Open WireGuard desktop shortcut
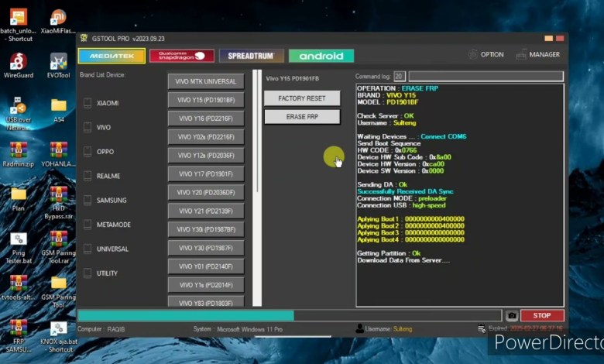Image resolution: width=604 pixels, height=364 pixels. point(18,62)
